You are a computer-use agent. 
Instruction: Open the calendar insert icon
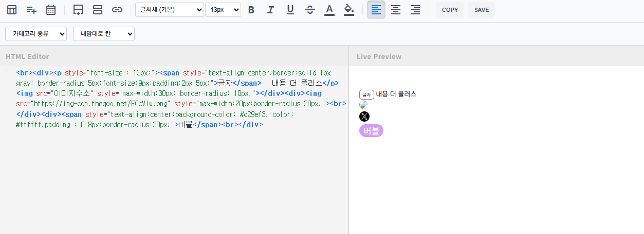tap(51, 10)
